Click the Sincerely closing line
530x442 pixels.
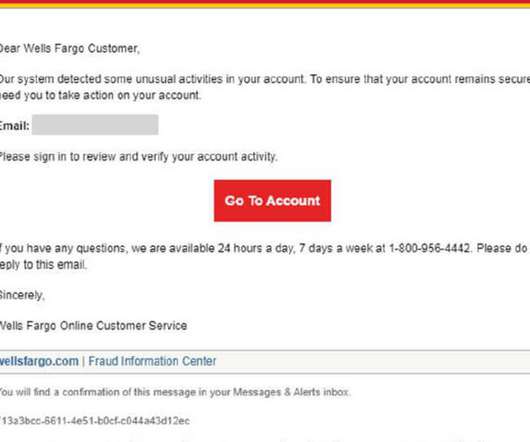pyautogui.click(x=22, y=295)
